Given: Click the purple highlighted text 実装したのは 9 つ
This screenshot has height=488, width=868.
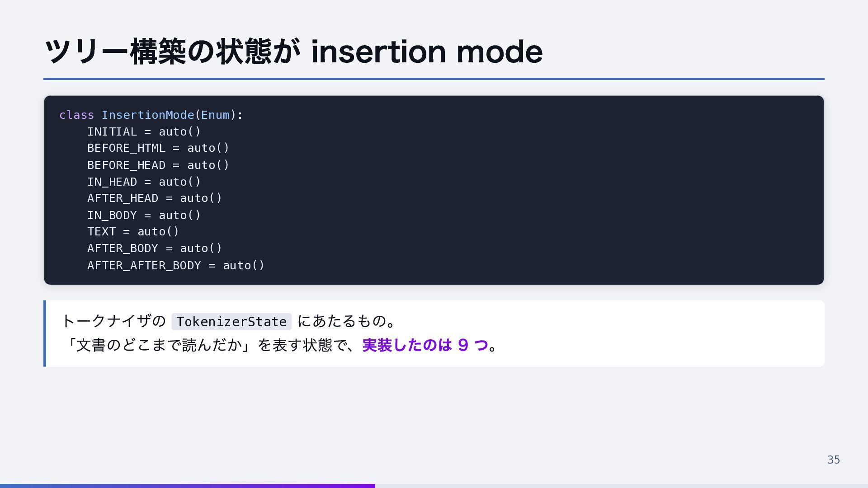Looking at the screenshot, I should click(425, 345).
